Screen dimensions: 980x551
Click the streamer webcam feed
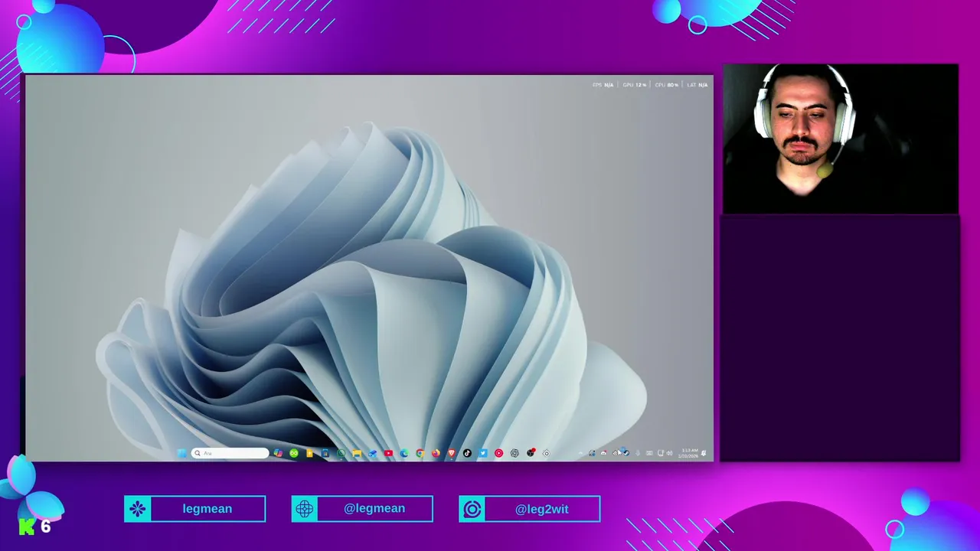point(841,139)
